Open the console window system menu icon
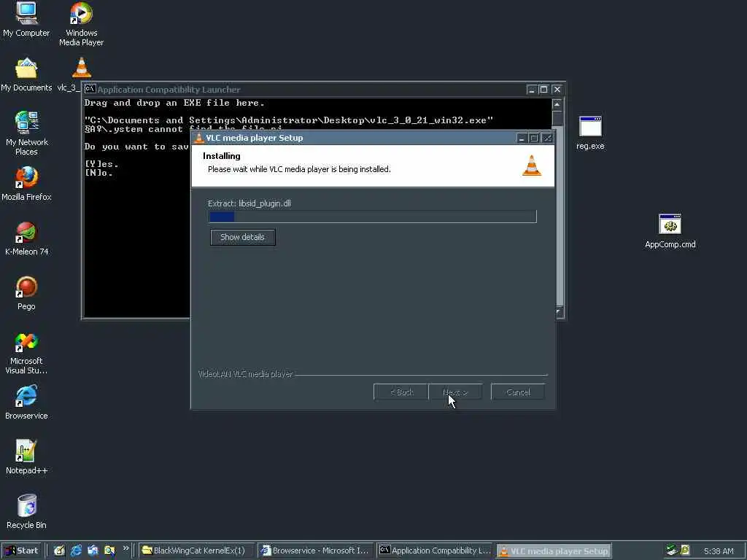This screenshot has width=747, height=560. 90,89
